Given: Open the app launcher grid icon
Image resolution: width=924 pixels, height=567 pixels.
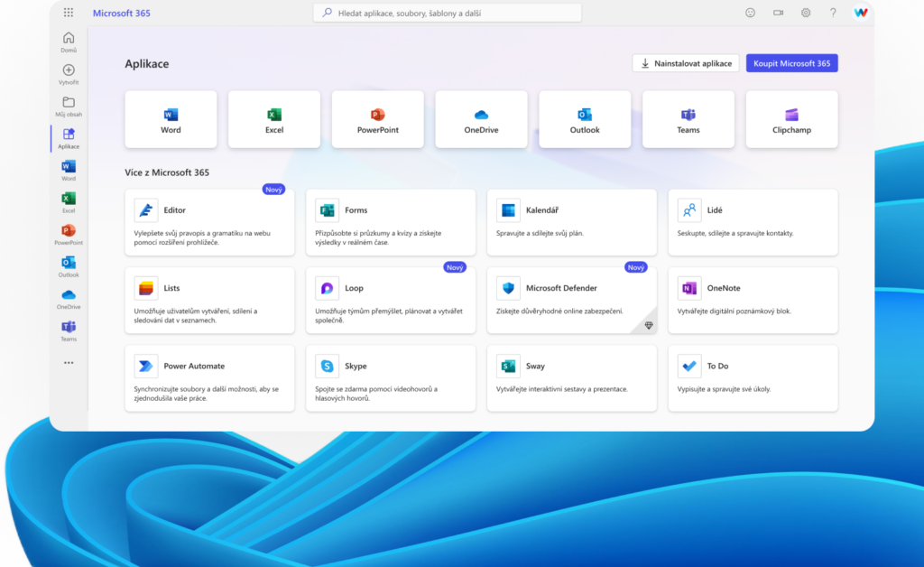Looking at the screenshot, I should 69,13.
